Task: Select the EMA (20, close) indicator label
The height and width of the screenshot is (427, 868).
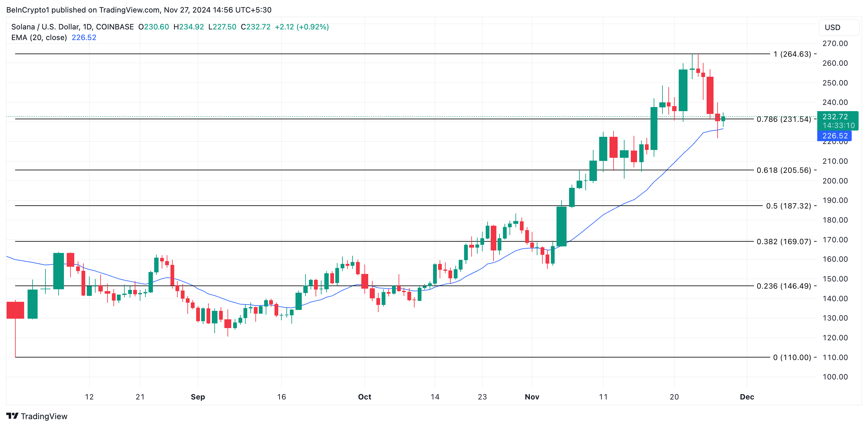Action: (39, 37)
